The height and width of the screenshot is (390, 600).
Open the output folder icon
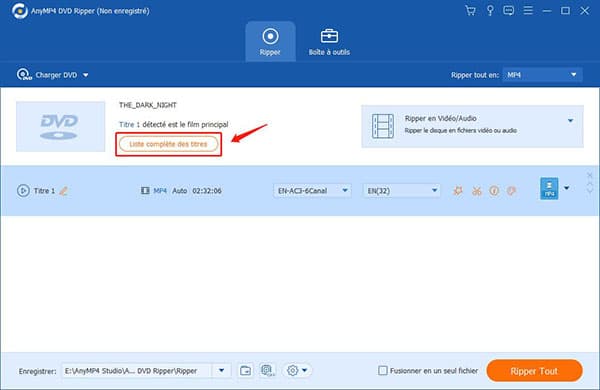pyautogui.click(x=246, y=370)
